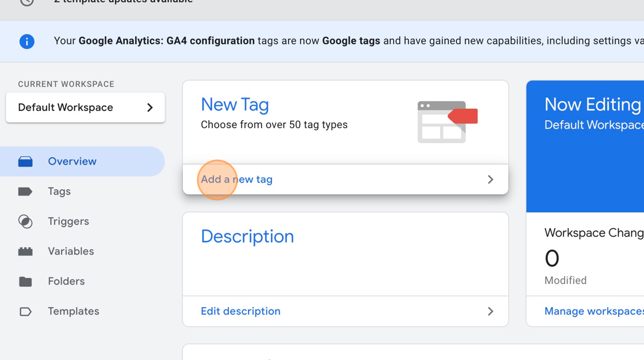Image resolution: width=644 pixels, height=360 pixels.
Task: Click the blue info icon in banner
Action: click(x=26, y=41)
